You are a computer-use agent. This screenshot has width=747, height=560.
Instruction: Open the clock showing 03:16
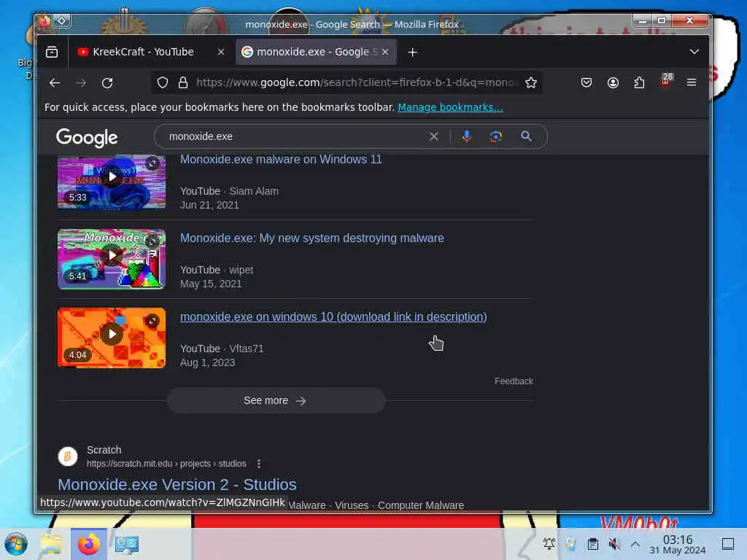tap(678, 544)
